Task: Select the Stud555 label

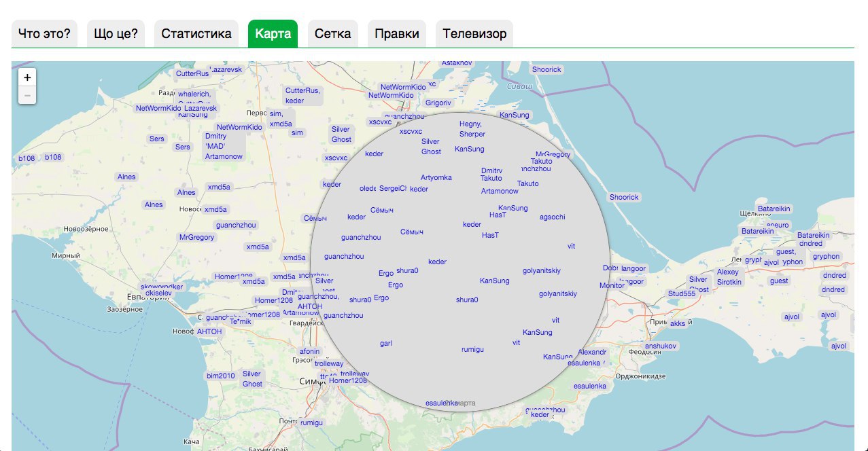Action: (x=682, y=293)
